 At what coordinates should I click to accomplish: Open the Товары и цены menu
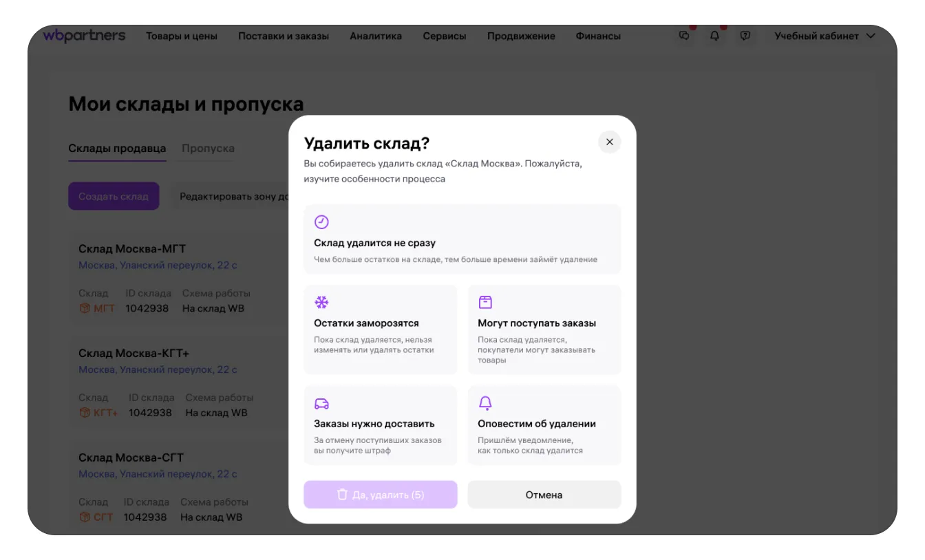[182, 36]
